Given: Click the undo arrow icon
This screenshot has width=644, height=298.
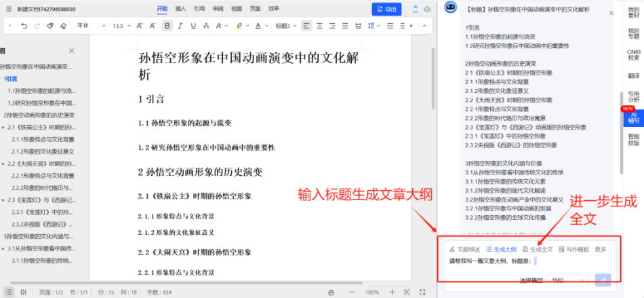Looking at the screenshot, I should pos(24,26).
